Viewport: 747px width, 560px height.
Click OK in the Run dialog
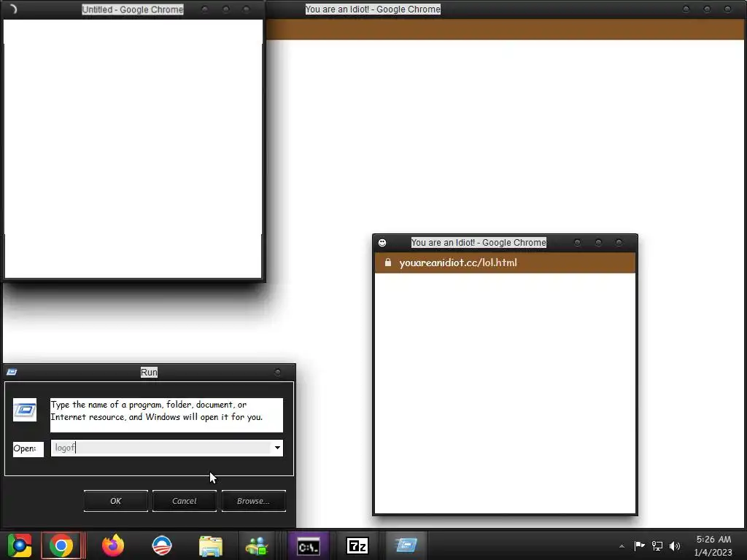click(116, 501)
